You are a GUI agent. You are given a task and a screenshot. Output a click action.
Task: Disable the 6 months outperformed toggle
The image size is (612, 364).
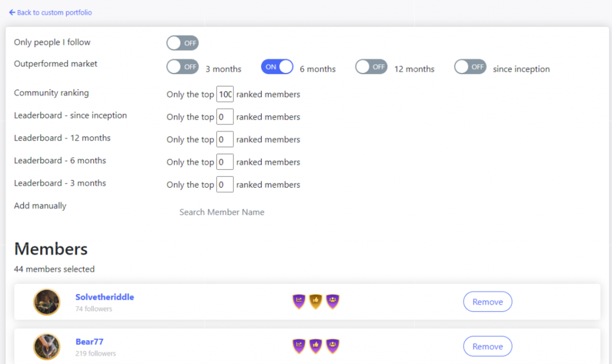tap(277, 67)
